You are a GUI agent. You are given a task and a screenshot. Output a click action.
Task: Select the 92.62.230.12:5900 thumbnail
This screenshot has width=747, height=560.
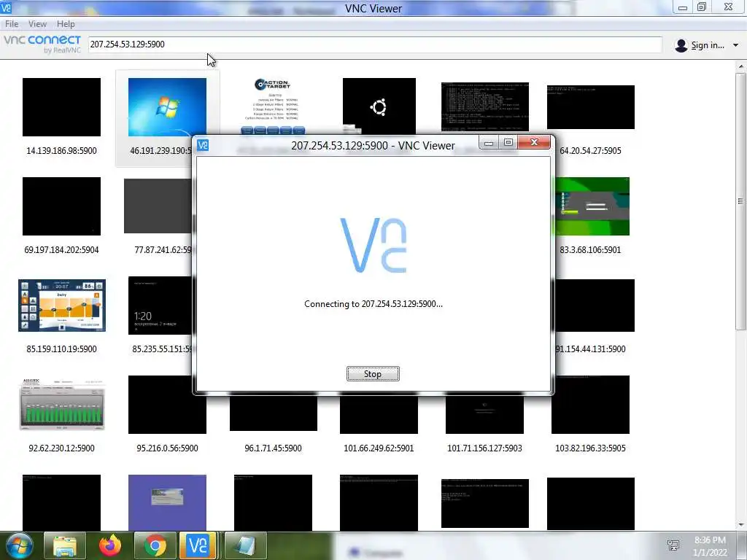(62, 405)
